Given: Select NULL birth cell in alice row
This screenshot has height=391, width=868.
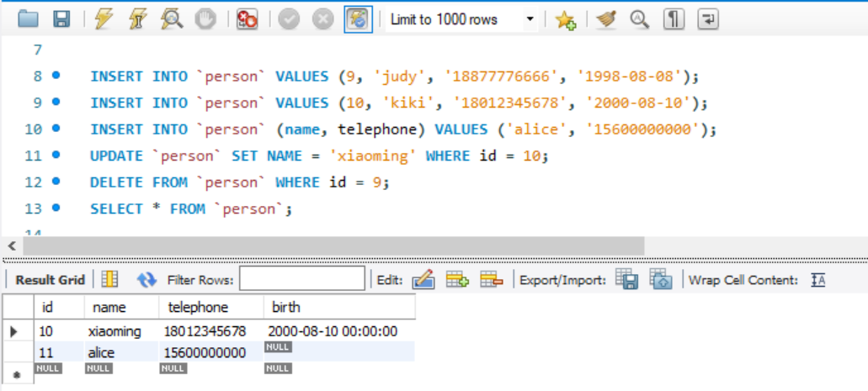Looking at the screenshot, I should (x=339, y=352).
